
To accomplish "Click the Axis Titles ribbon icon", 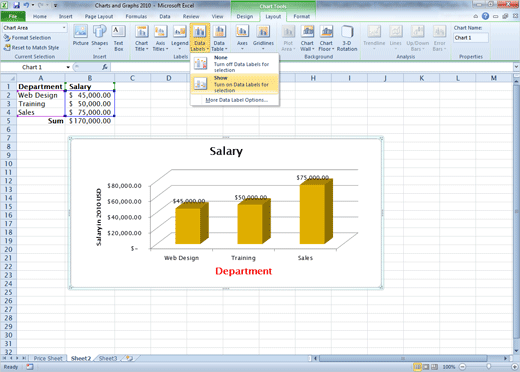I will point(160,38).
